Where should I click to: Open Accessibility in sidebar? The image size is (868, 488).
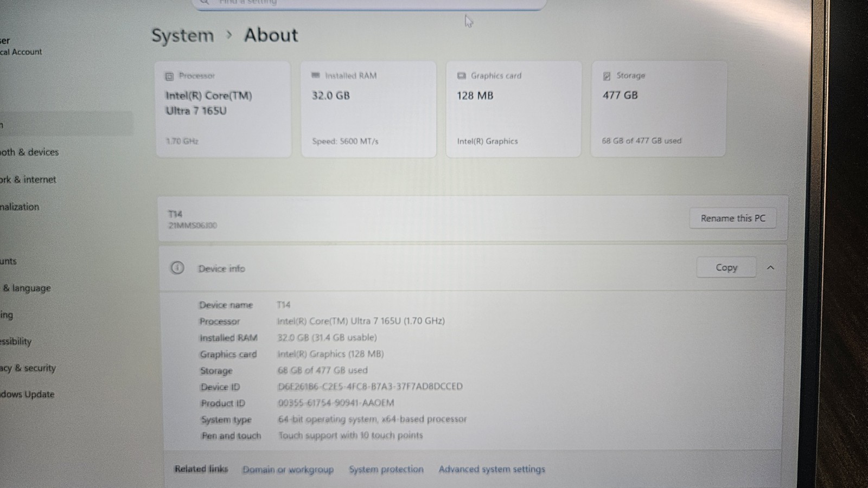(16, 342)
